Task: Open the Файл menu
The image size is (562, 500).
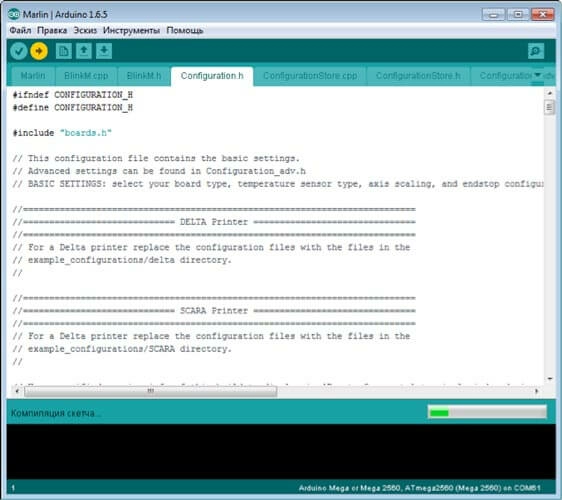Action: [20, 30]
